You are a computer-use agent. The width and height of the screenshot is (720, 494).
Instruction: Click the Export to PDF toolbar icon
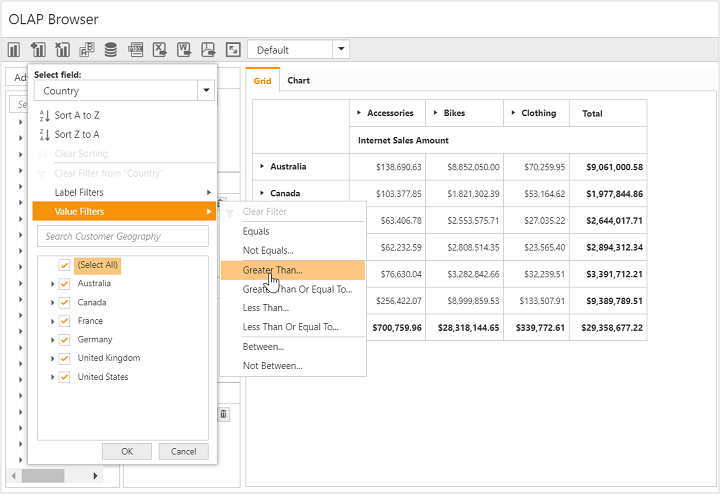coord(208,49)
